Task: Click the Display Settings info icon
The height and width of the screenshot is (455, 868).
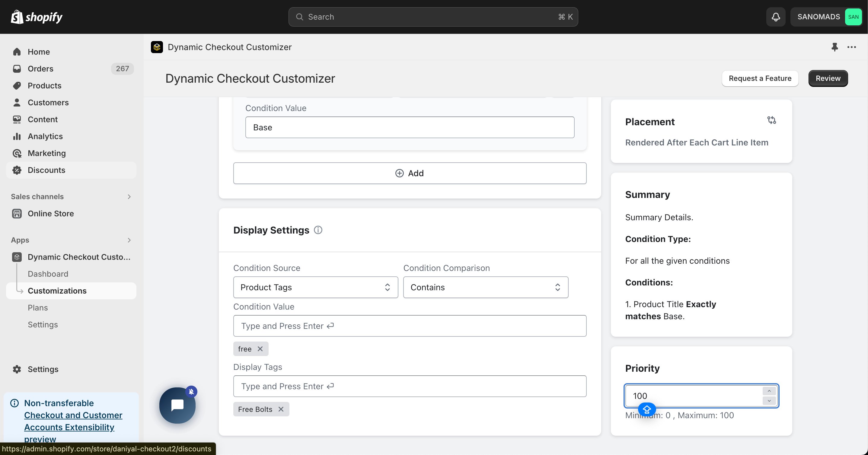Action: coord(318,230)
